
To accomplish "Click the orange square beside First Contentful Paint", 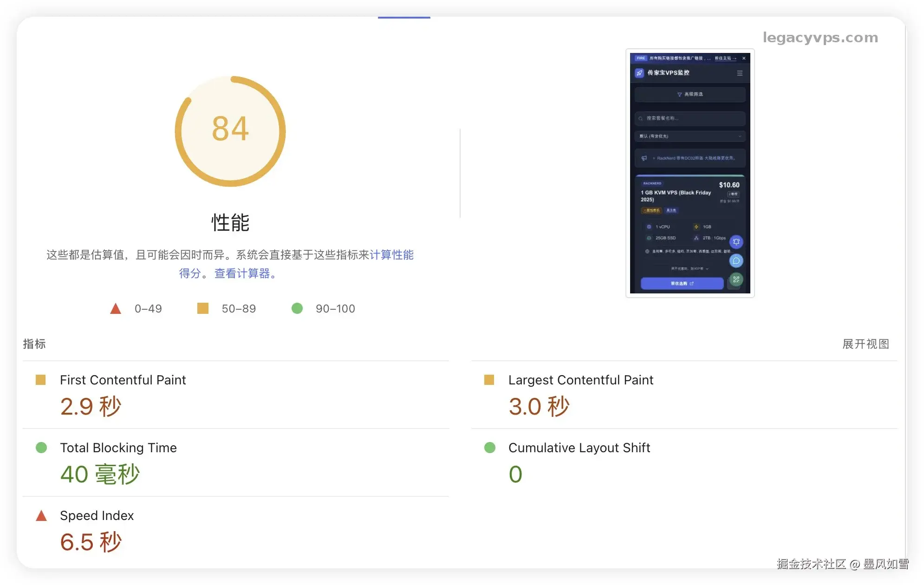I will [41, 380].
